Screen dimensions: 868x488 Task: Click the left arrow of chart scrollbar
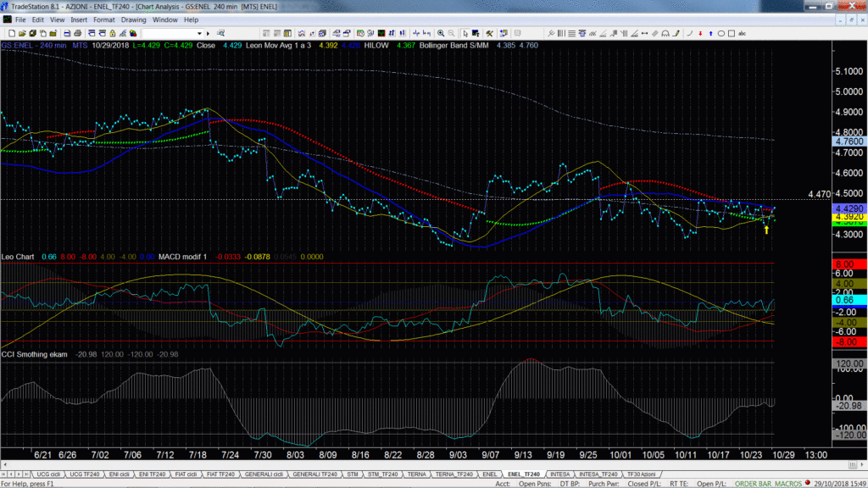(x=5, y=465)
